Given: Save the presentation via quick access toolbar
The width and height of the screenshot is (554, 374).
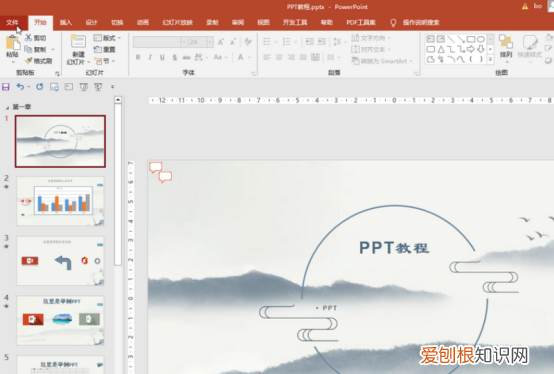Looking at the screenshot, I should point(6,87).
